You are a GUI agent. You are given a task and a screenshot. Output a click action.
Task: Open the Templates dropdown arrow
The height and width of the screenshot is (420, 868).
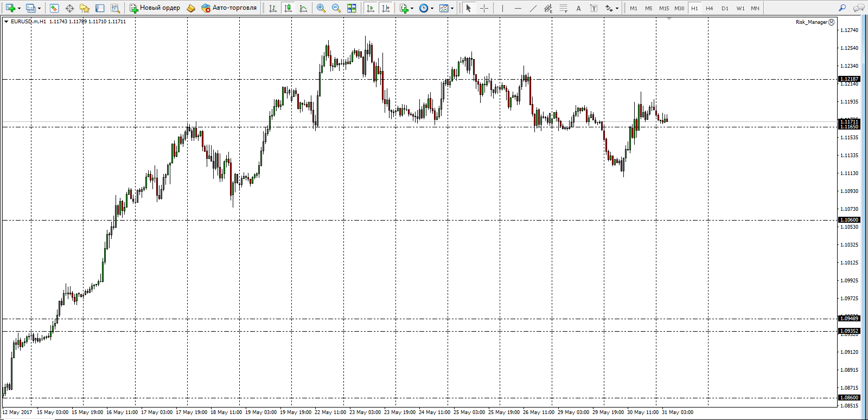tap(452, 8)
